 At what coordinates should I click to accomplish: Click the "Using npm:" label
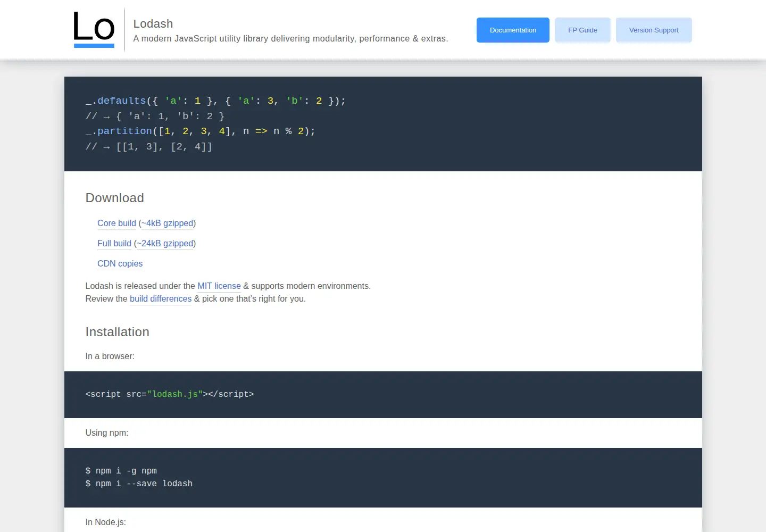107,433
